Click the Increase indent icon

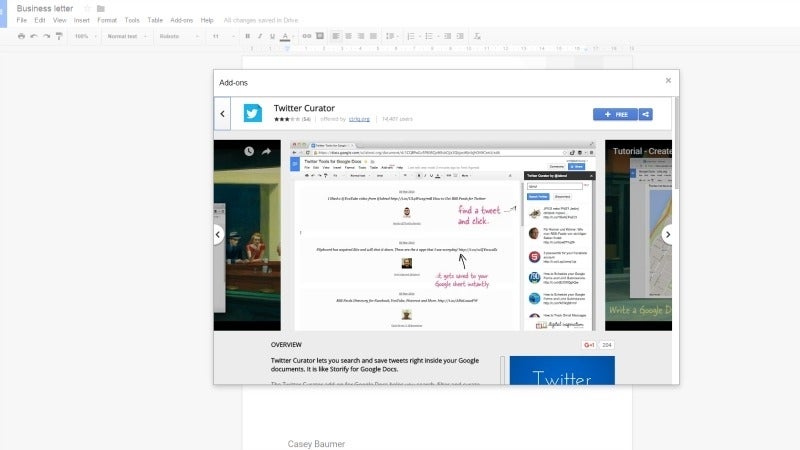(460, 36)
